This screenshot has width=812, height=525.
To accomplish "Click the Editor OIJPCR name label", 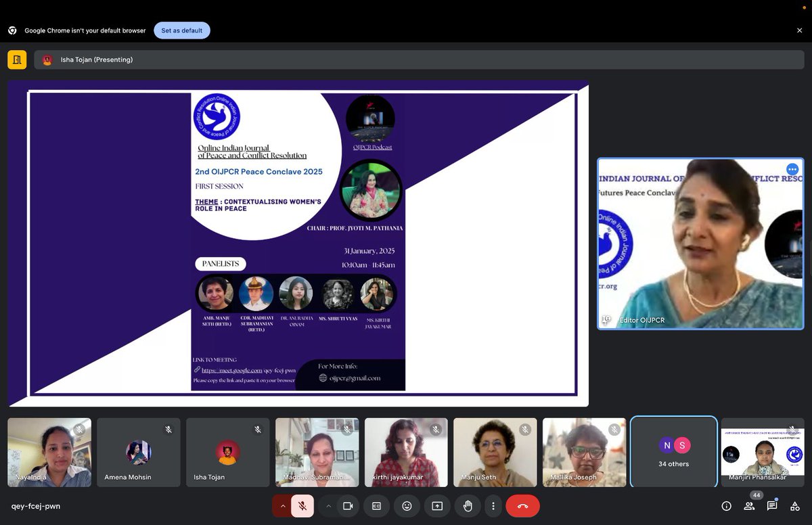I will [641, 320].
